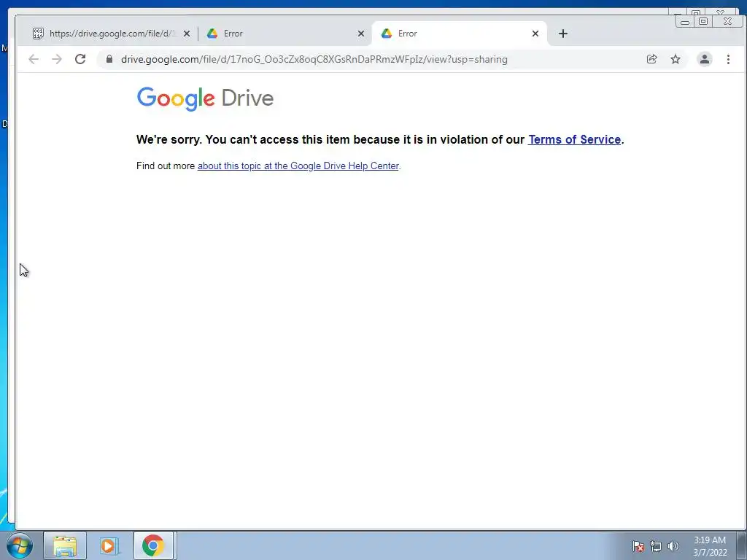The image size is (747, 560).
Task: Close the first drive.google.com tab
Action: (187, 34)
